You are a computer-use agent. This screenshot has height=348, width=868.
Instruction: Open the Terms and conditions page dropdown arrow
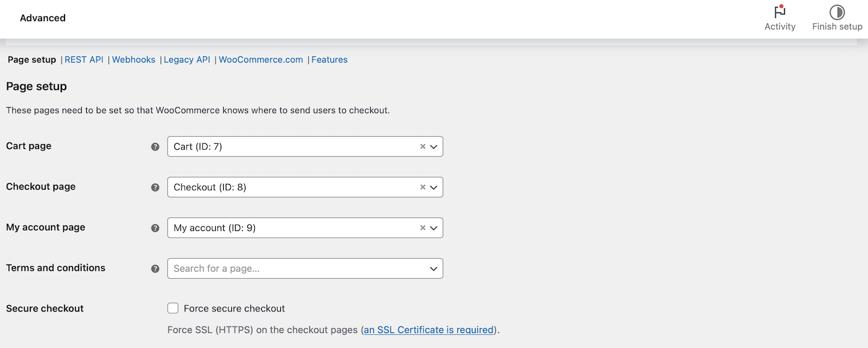click(x=434, y=269)
